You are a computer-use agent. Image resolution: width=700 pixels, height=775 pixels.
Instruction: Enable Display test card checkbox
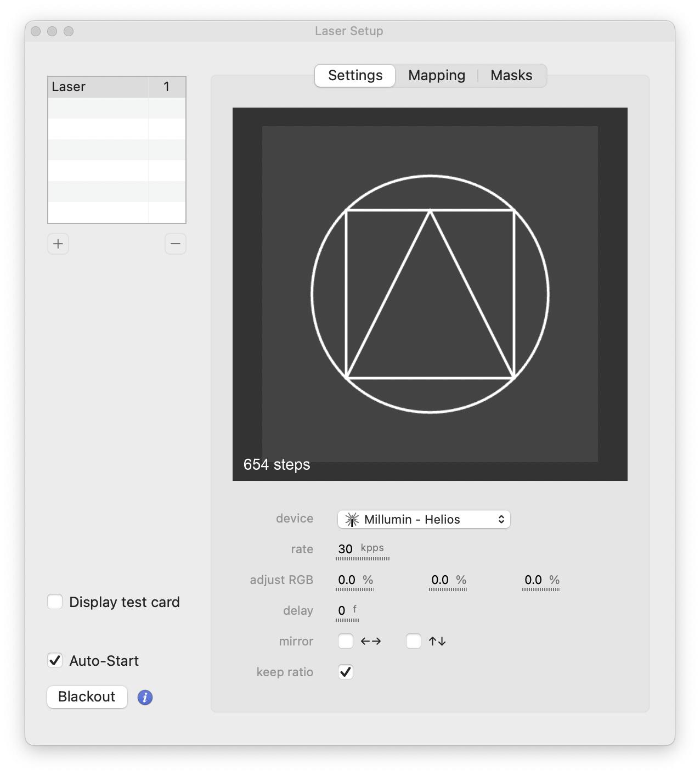[x=55, y=602]
